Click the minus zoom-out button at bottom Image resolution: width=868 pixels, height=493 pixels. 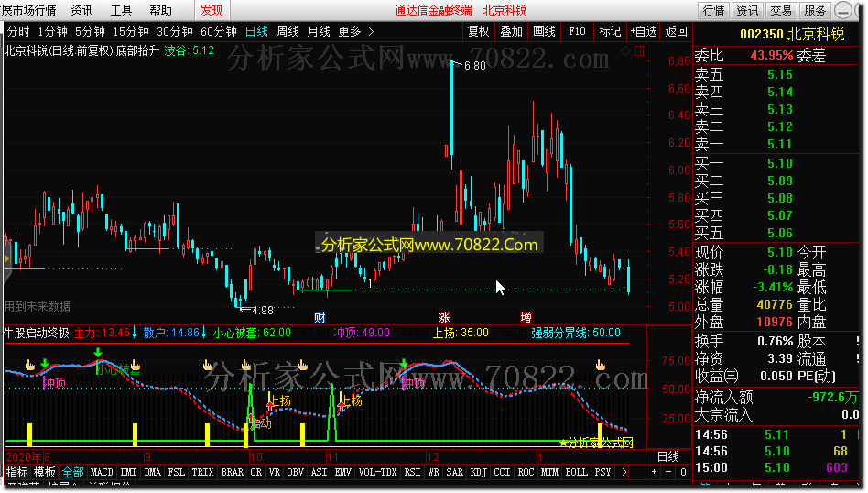pyautogui.click(x=668, y=472)
